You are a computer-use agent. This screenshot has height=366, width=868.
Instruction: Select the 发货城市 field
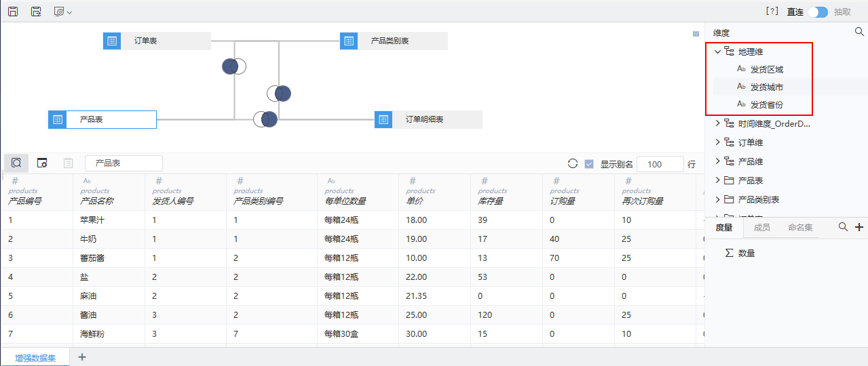[x=767, y=87]
